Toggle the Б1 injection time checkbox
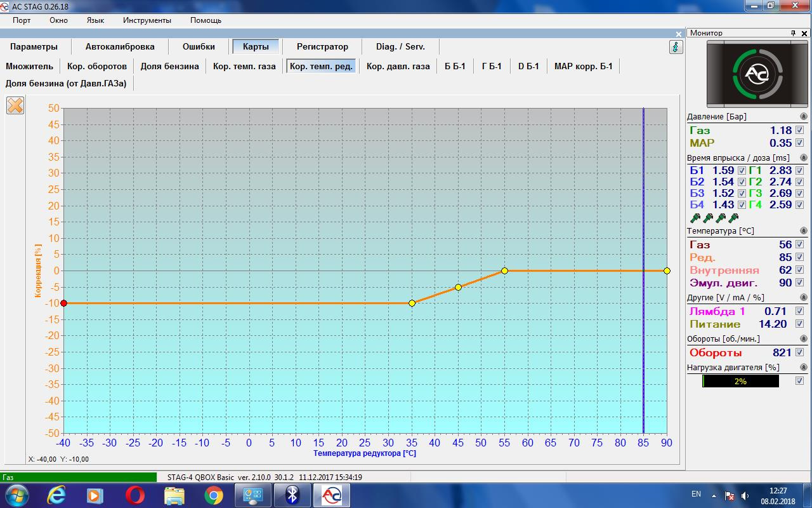 coord(742,170)
